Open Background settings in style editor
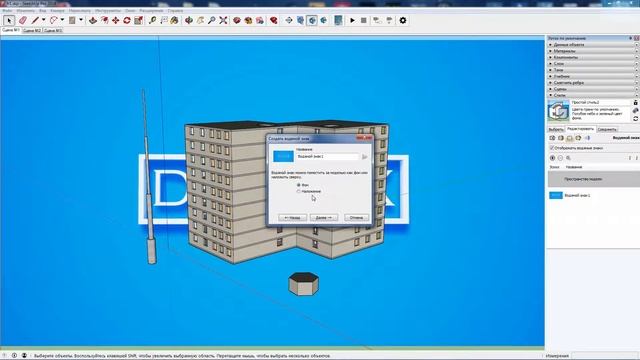 (x=570, y=138)
